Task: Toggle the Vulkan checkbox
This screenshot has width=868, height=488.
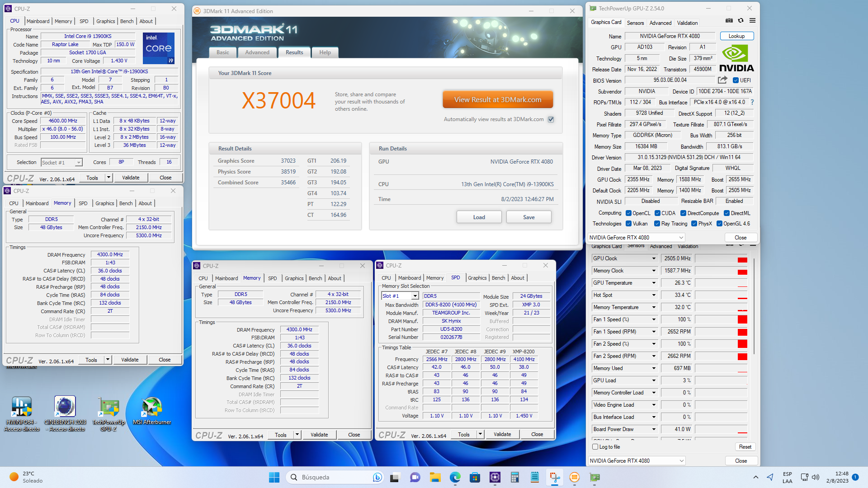Action: 628,224
